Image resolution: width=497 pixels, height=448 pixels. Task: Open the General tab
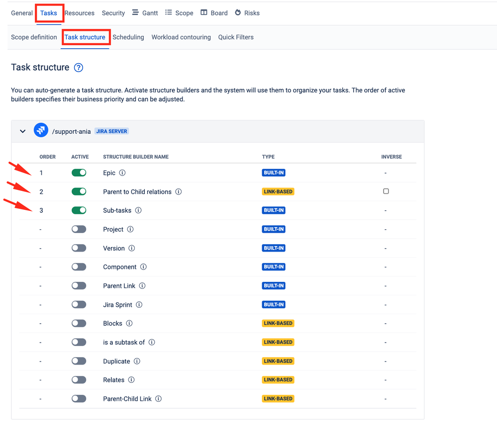[x=22, y=13]
